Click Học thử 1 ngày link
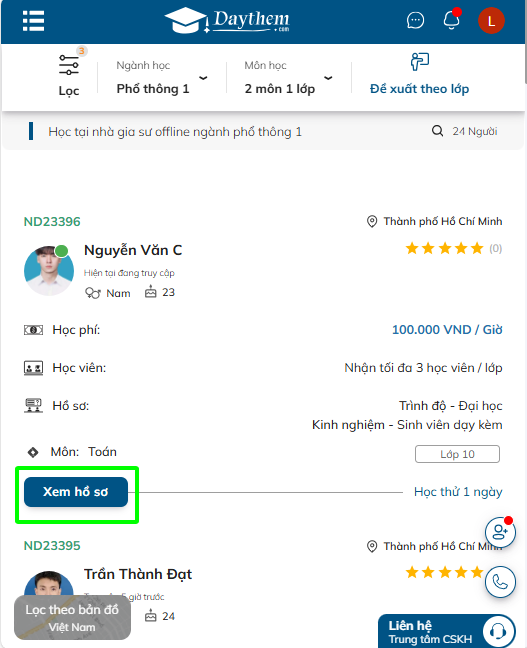This screenshot has height=648, width=527. tap(458, 492)
